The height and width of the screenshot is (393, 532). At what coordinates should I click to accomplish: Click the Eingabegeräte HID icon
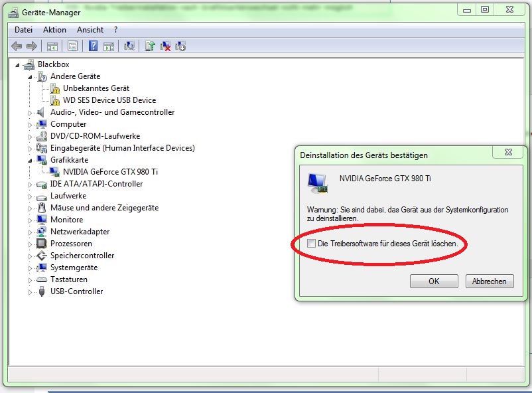pos(42,148)
